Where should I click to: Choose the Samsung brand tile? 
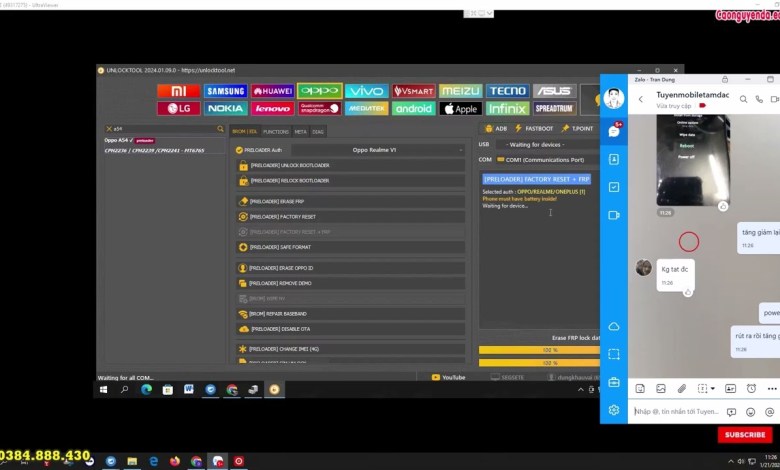(x=225, y=91)
